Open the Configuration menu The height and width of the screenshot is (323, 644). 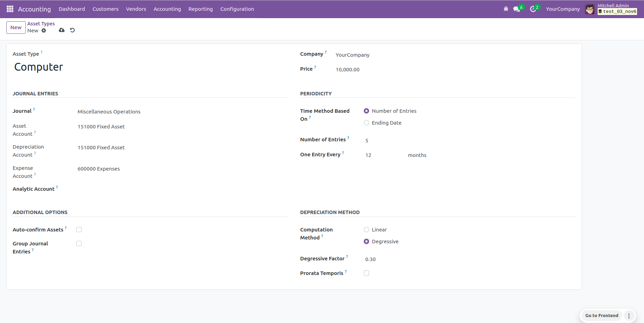(x=237, y=9)
